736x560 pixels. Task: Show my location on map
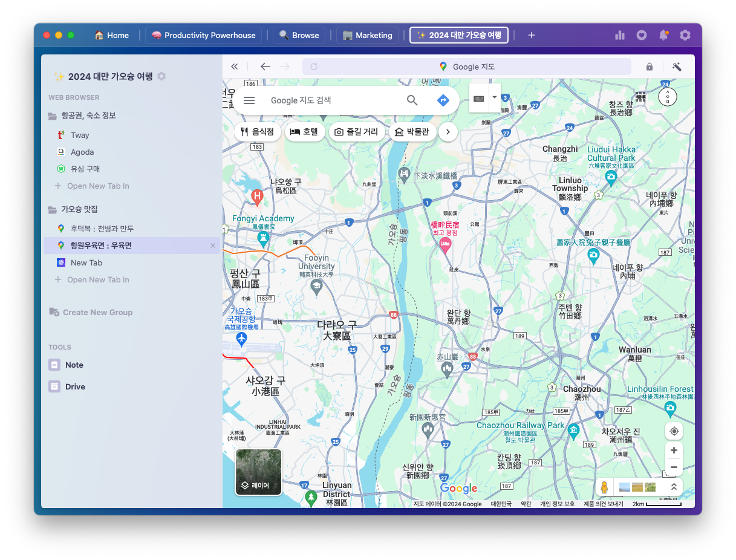click(x=674, y=432)
